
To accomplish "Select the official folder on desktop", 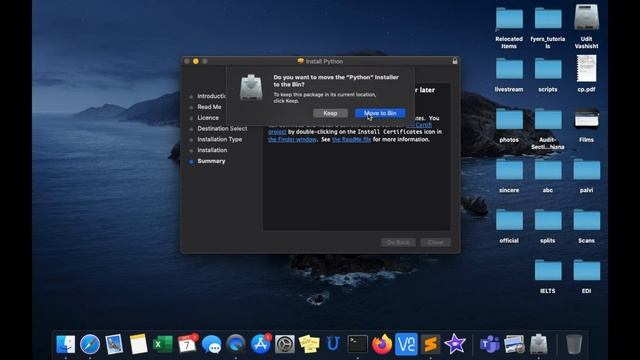I will pyautogui.click(x=509, y=220).
